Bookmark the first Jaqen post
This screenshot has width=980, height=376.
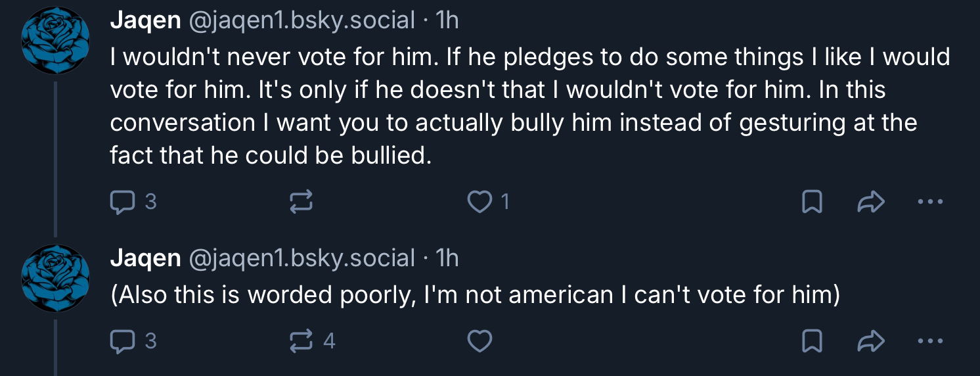(812, 202)
